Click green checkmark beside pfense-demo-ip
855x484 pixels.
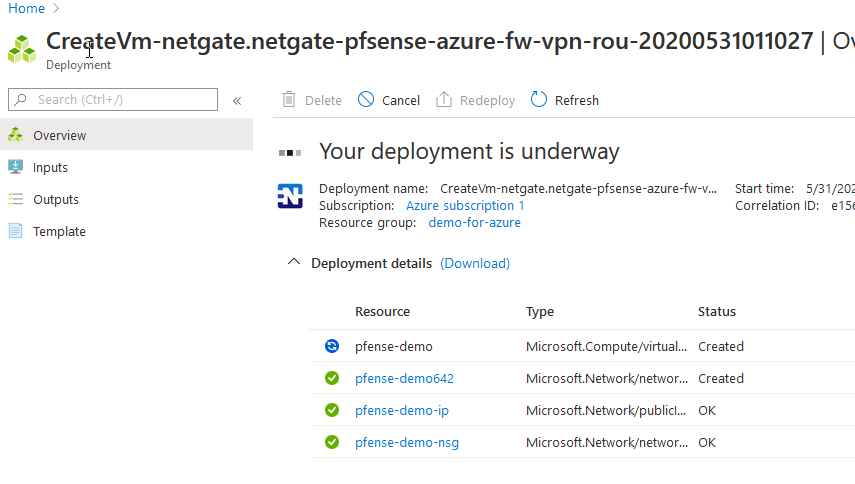(332, 410)
